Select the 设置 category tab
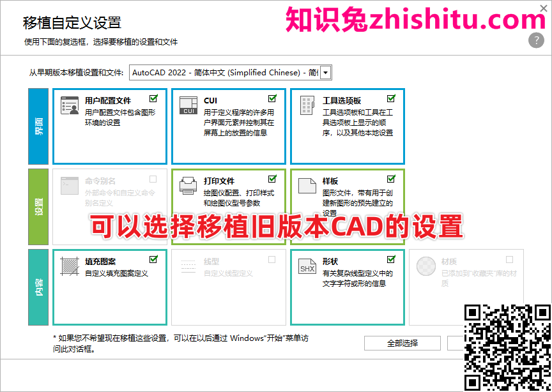 click(38, 207)
